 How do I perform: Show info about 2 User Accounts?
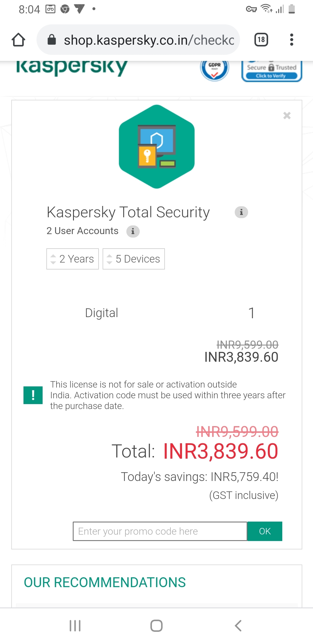click(x=133, y=231)
